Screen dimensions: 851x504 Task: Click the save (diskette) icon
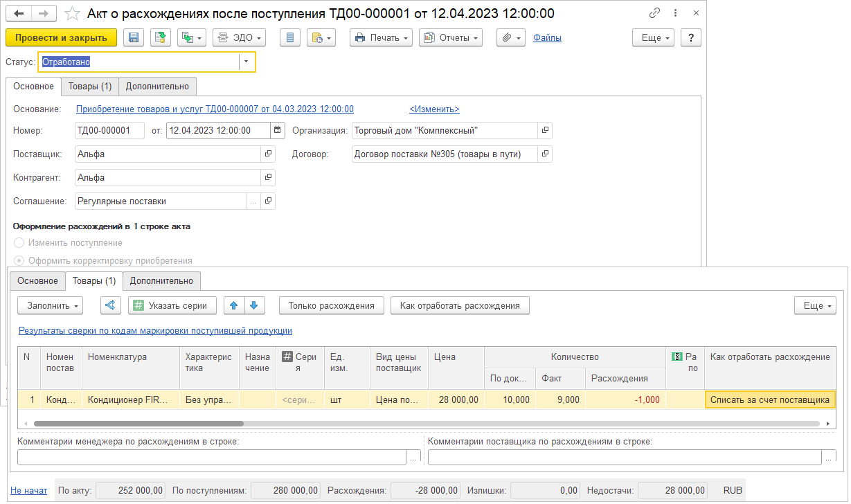134,38
